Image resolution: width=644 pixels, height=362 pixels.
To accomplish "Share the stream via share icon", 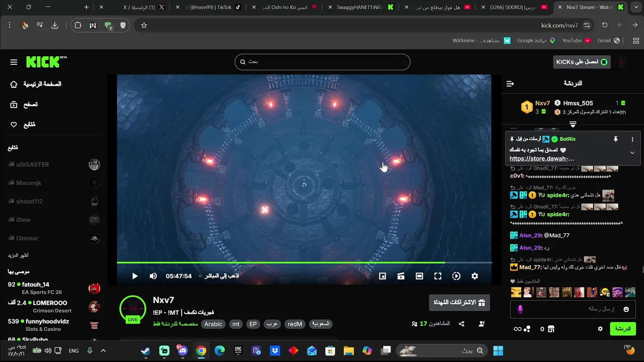I will pyautogui.click(x=461, y=324).
